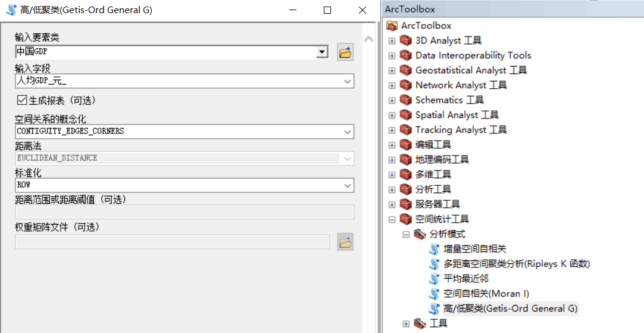Viewport: 644px width, 333px height.
Task: Click the 工具 toolset icon
Action: pyautogui.click(x=420, y=323)
